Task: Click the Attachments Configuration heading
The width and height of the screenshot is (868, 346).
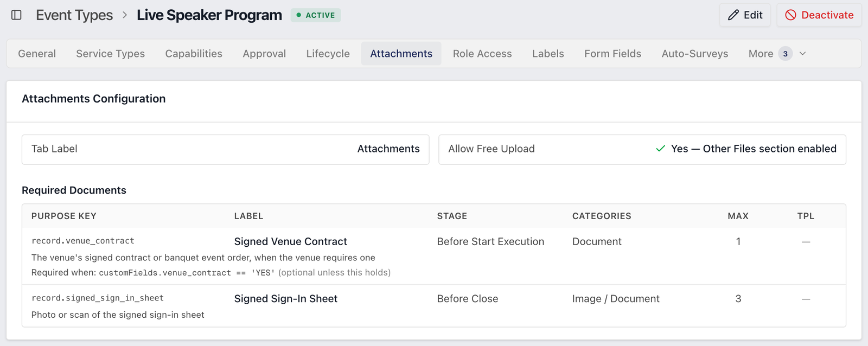Action: pyautogui.click(x=94, y=99)
